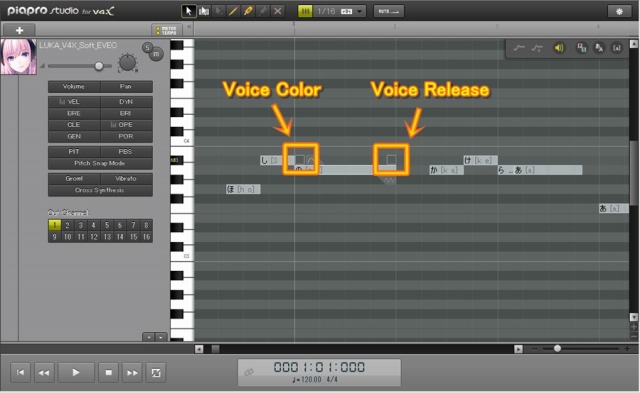The image size is (640, 393).
Task: Open the AUTO mode dropdown
Action: click(389, 11)
